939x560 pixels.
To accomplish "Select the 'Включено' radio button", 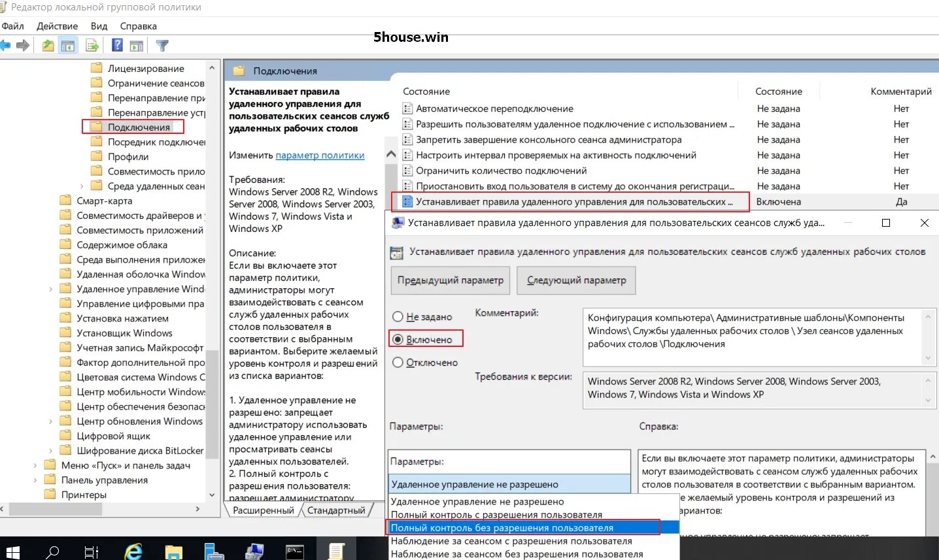I will [398, 339].
